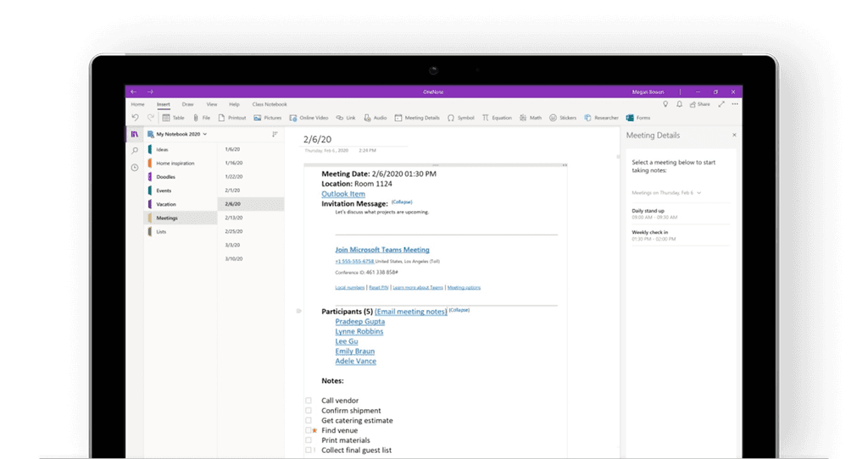The width and height of the screenshot is (868, 459).
Task: Check the Collect final guest list box
Action: pyautogui.click(x=309, y=451)
